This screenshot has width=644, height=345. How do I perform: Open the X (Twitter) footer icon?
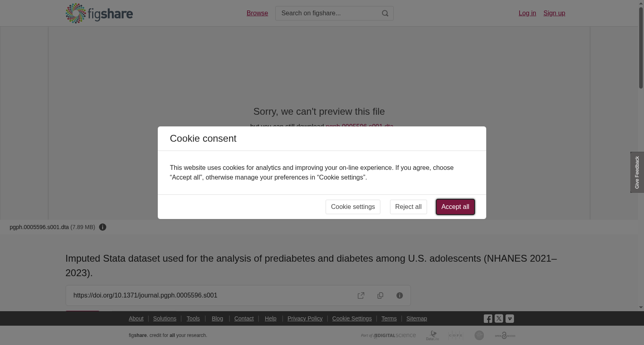coord(499,318)
